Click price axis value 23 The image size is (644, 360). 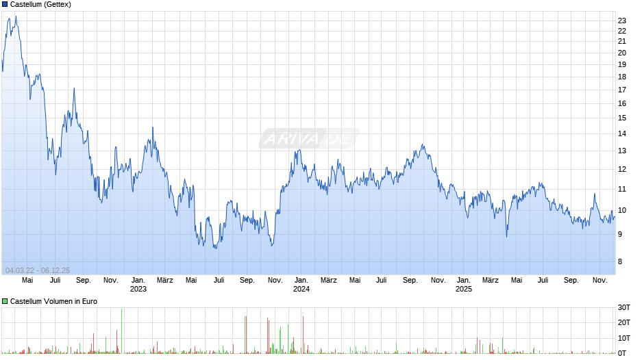tap(622, 21)
